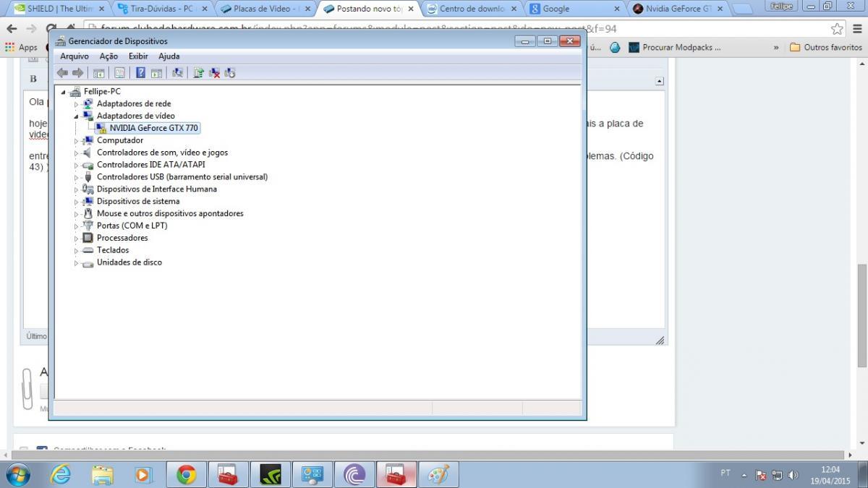
Task: Click the Back arrow in Device Manager toolbar
Action: 62,73
